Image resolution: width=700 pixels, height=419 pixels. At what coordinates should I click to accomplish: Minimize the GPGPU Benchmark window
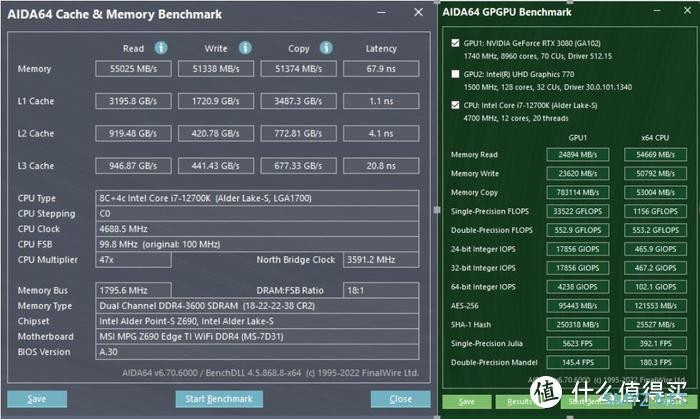coord(657,10)
